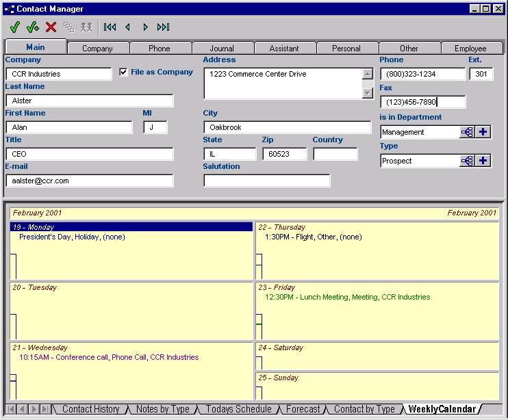Click the save-and-add-new checkmark plus icon
508x420 pixels.
33,27
